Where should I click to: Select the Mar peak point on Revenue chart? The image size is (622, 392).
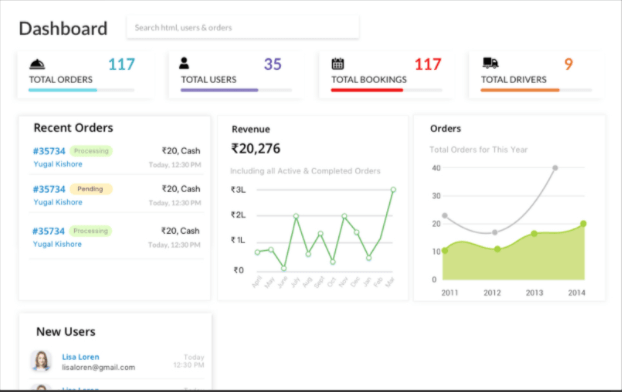coord(393,190)
